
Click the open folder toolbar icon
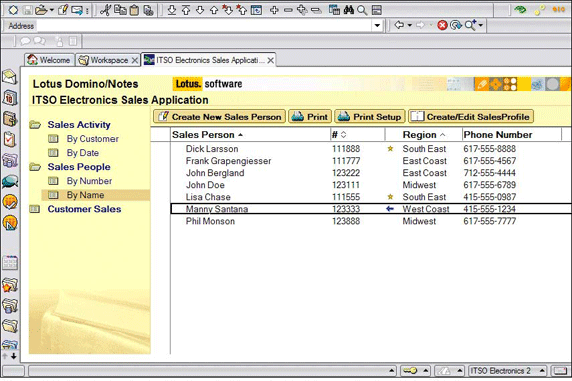(41, 10)
